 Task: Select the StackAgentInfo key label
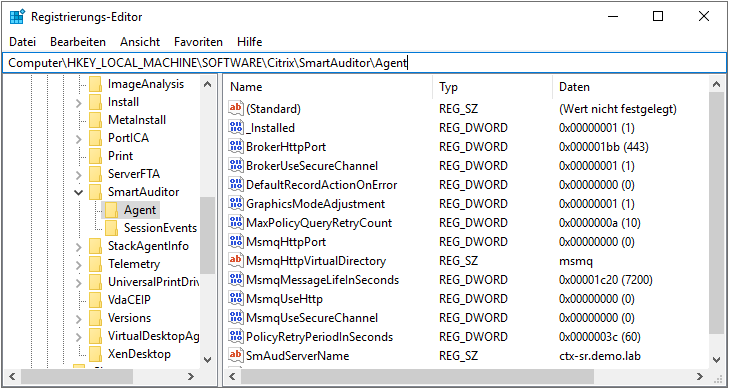(148, 246)
